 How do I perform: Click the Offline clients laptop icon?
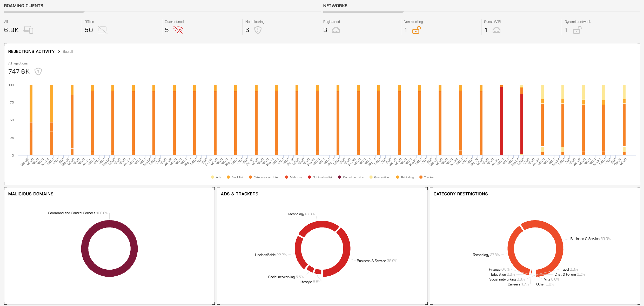pyautogui.click(x=102, y=30)
